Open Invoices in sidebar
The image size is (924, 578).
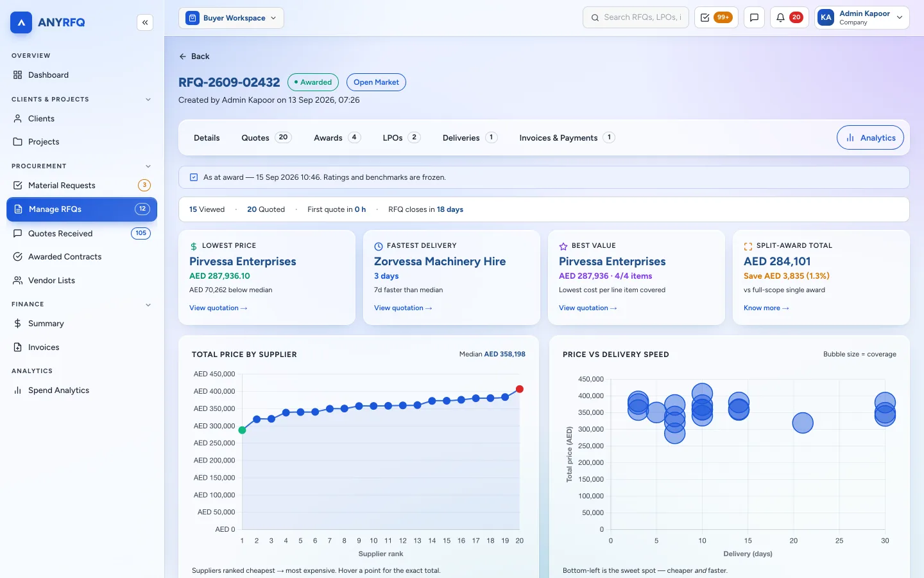81,347
